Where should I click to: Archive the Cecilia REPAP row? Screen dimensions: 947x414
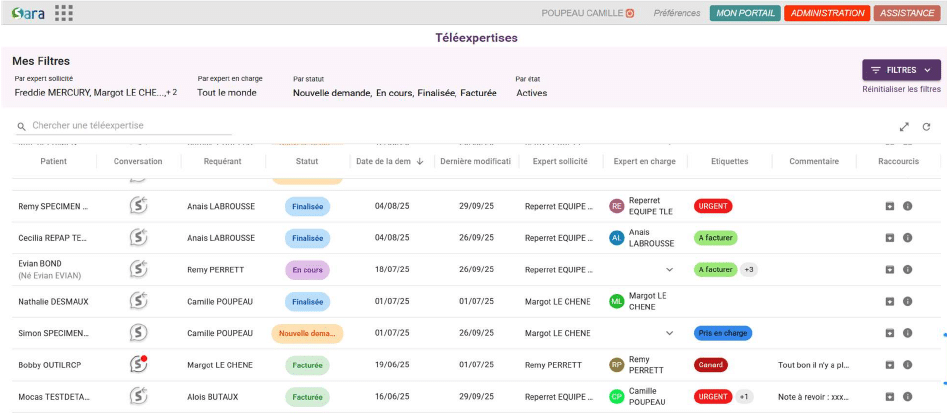[889, 238]
